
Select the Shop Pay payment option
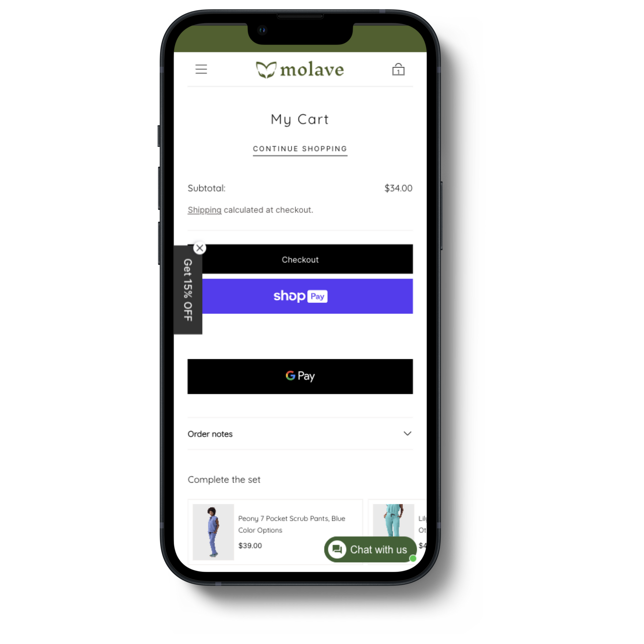(300, 296)
